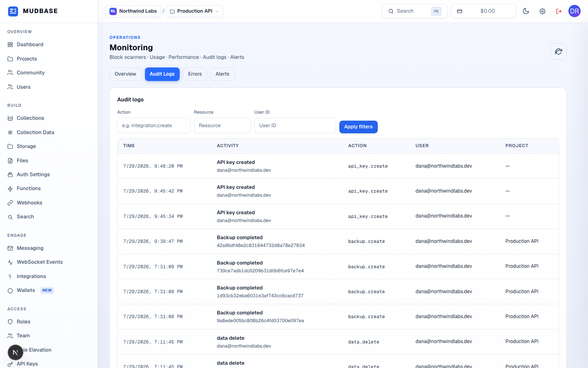Click the ACTION column header
This screenshot has height=368, width=588.
[x=357, y=146]
